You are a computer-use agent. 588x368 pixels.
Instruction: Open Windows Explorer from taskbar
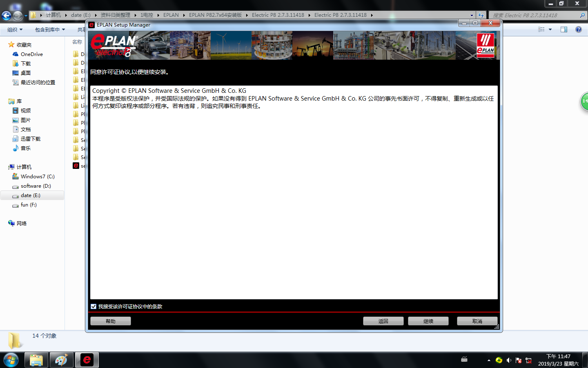point(36,360)
